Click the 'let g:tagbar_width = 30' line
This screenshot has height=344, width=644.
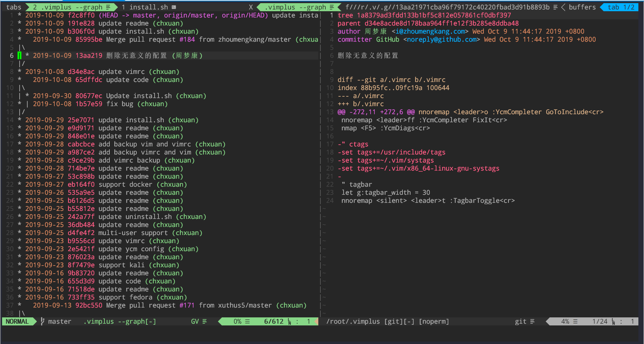click(386, 193)
